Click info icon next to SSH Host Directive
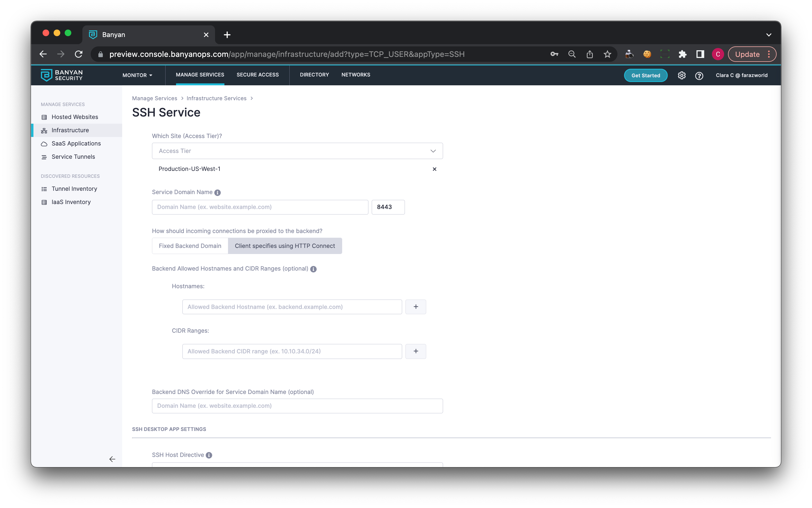Viewport: 812px width, 508px height. tap(209, 455)
